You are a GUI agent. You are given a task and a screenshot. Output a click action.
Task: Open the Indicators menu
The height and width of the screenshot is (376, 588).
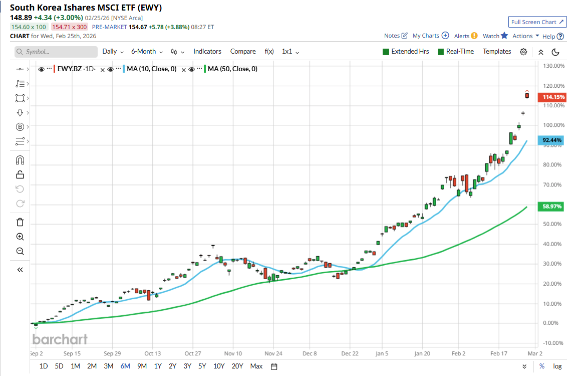pos(207,52)
